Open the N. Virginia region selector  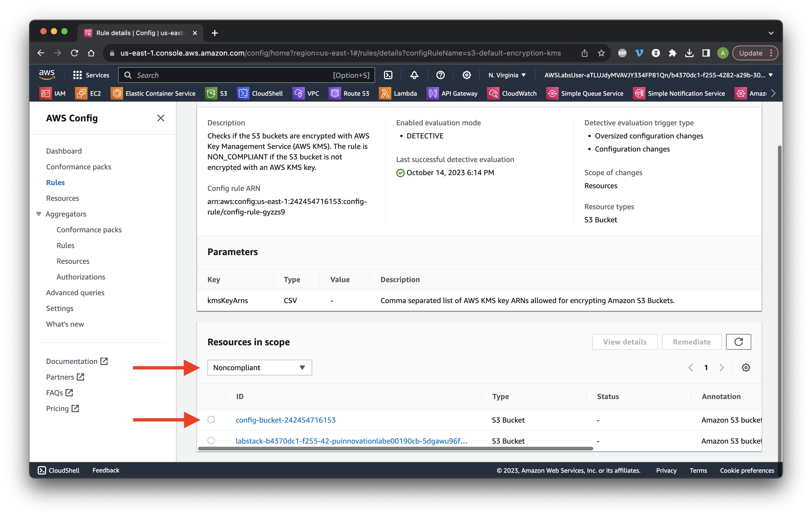click(x=507, y=75)
